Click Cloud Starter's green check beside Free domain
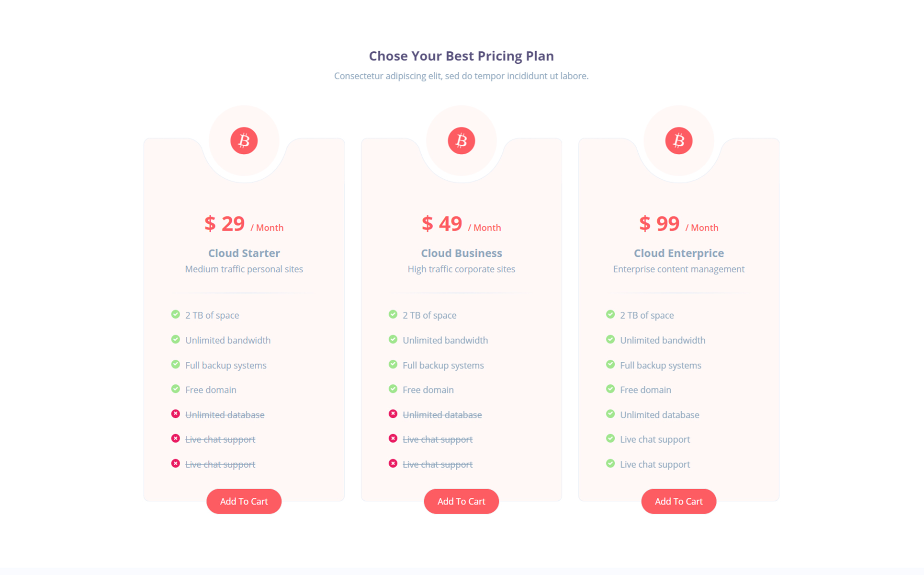This screenshot has width=924, height=575. click(176, 389)
